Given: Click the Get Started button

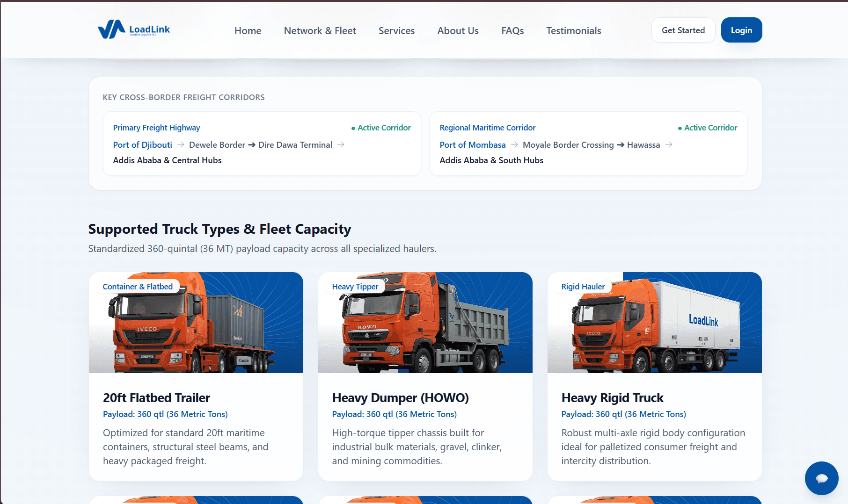Looking at the screenshot, I should [683, 30].
